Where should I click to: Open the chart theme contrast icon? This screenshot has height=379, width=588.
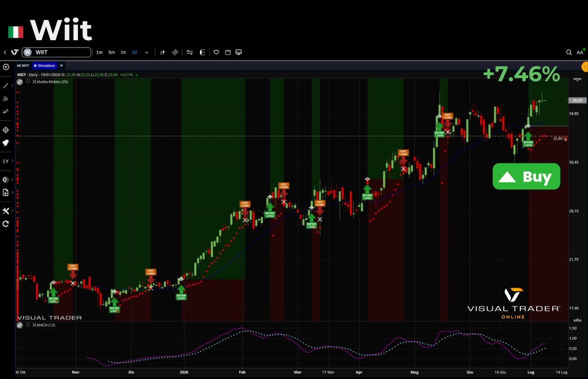[x=6, y=179]
